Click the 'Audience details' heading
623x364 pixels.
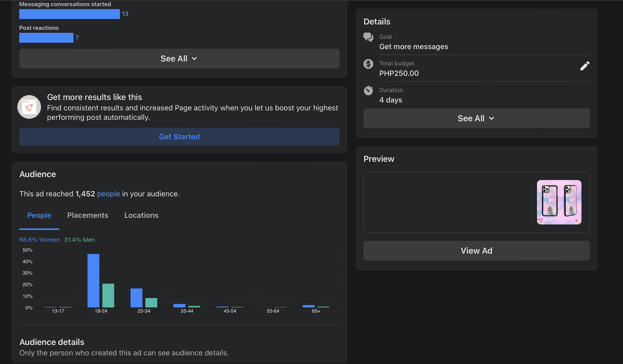click(x=52, y=342)
